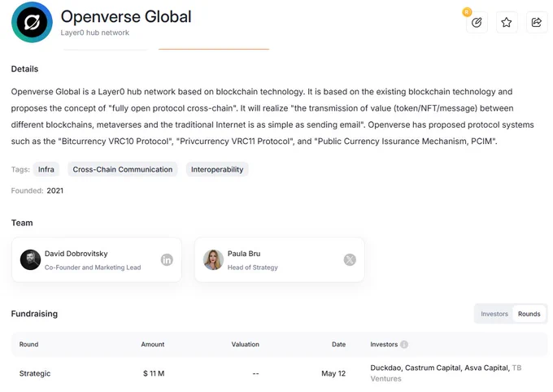Share the project using share icon
553x392 pixels.
tap(537, 23)
